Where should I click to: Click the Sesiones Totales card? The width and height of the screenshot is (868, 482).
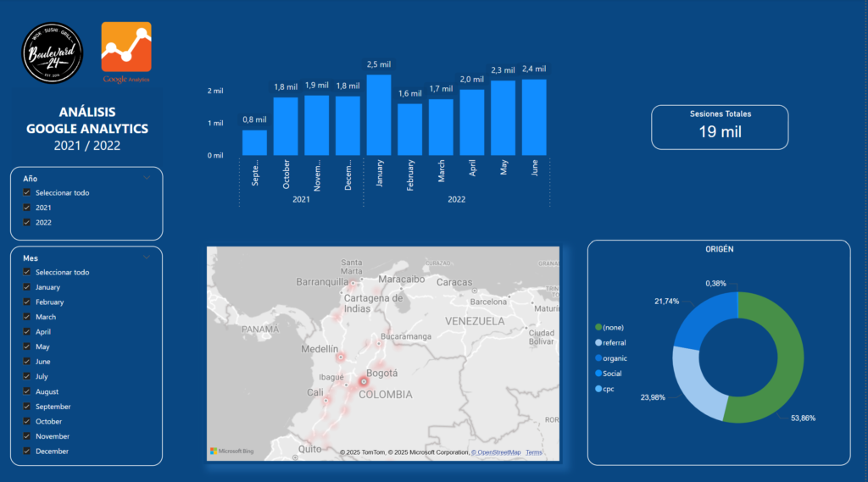point(720,127)
